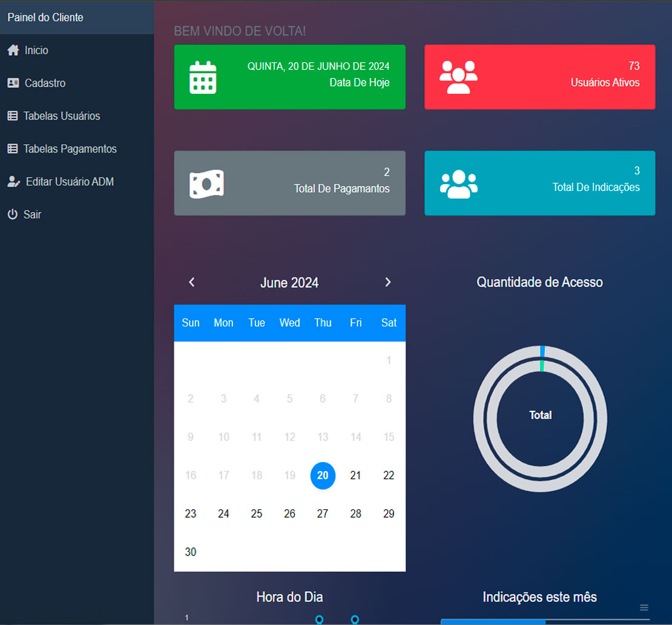The width and height of the screenshot is (672, 625).
Task: Click the table icon next to Tabelas Pagamentos
Action: tap(12, 148)
